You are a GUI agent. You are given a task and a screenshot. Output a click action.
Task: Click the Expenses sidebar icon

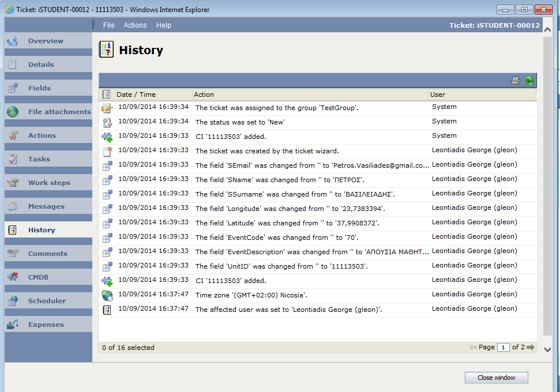click(13, 325)
